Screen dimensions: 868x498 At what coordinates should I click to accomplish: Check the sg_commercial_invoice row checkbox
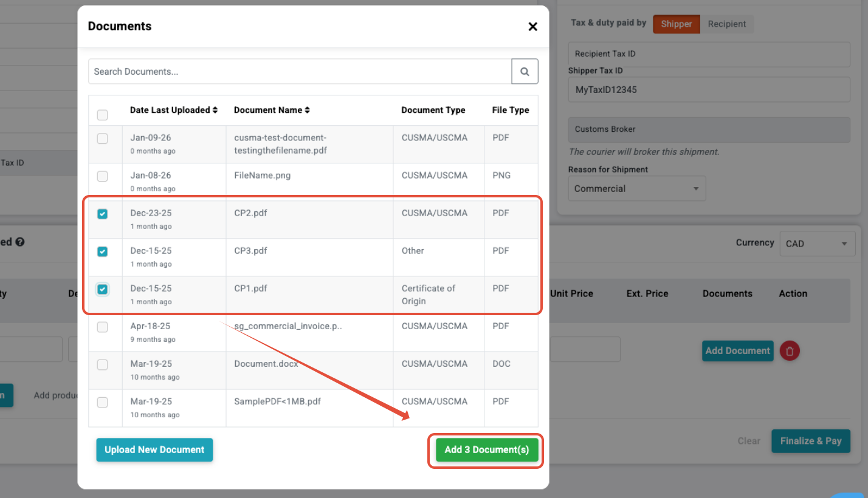(103, 327)
